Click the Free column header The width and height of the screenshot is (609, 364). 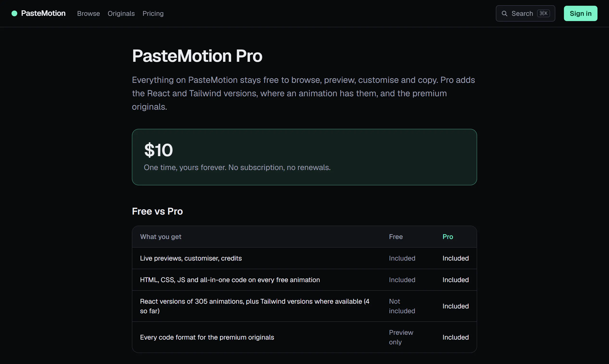point(396,237)
